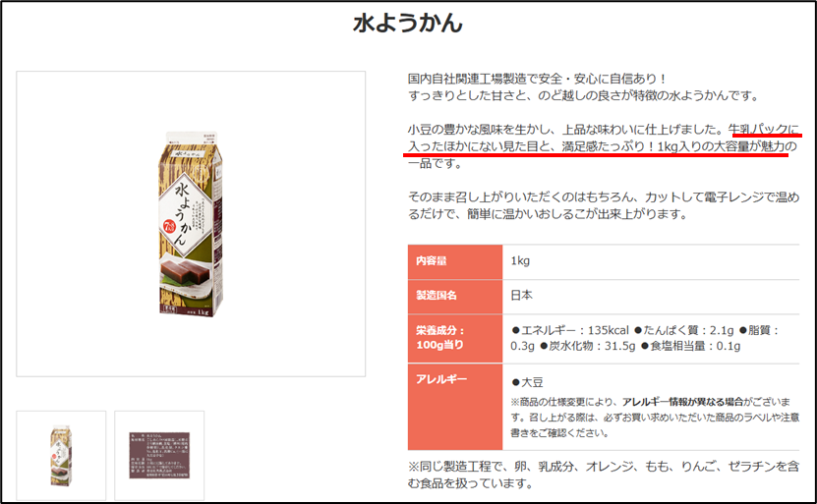Select the ingredient label thumbnail
Viewport: 817px width, 504px height.
point(159,456)
